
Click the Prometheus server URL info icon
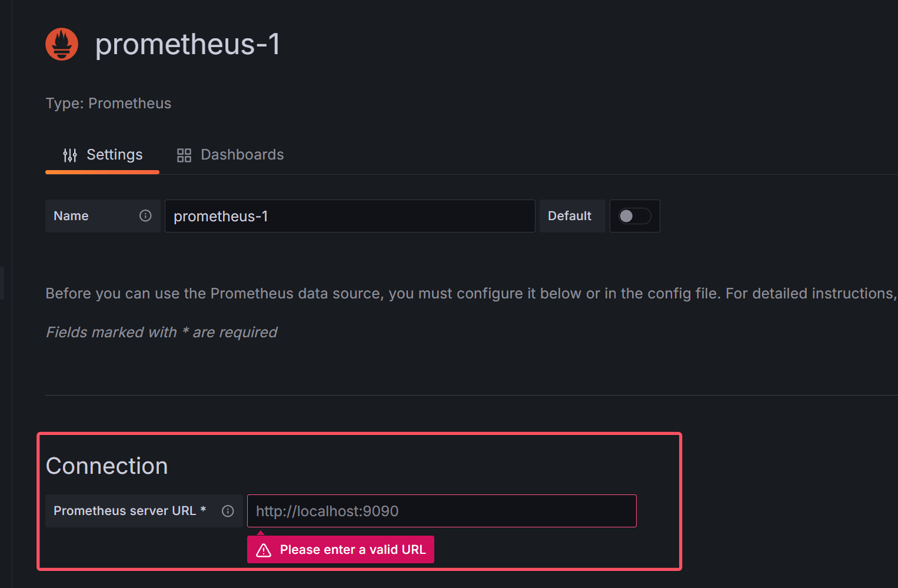point(228,511)
